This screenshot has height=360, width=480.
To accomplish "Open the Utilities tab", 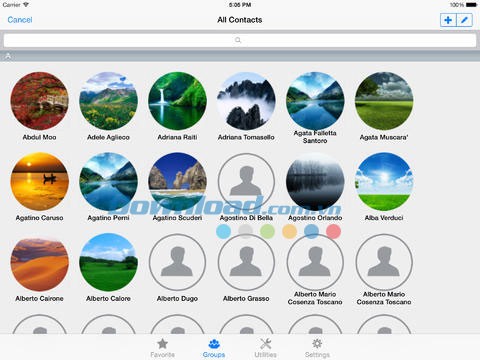I will [265, 348].
